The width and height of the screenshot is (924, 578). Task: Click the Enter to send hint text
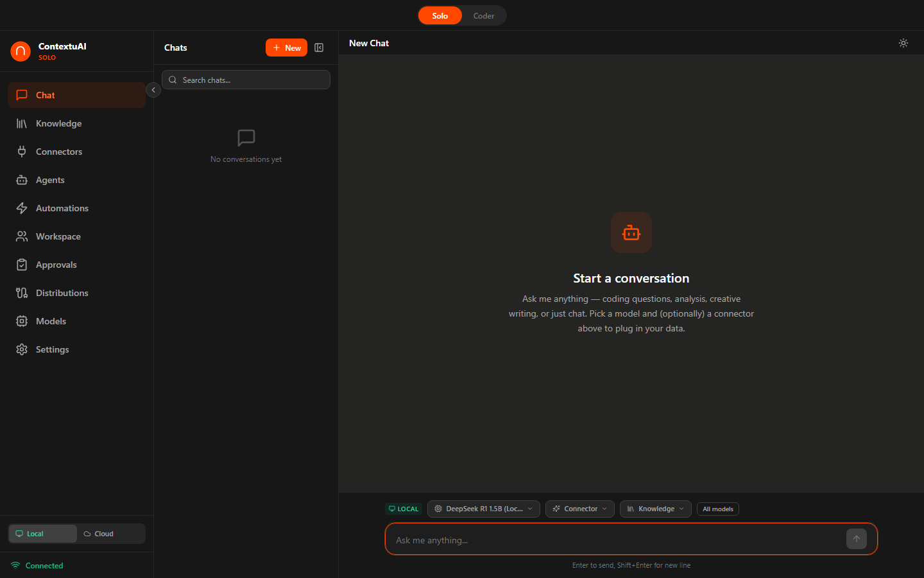(631, 565)
